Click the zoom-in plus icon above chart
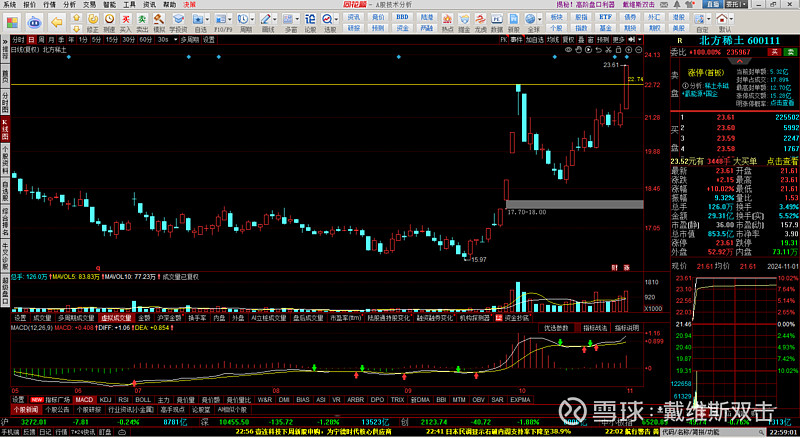Viewport: 800px width, 438px height. tap(629, 50)
